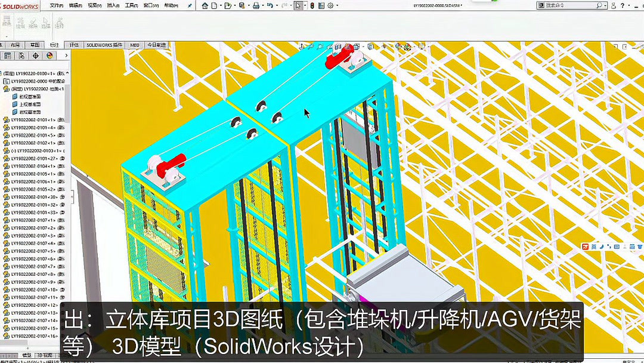
Task: Click the Save icon in the toolbar
Action: pos(242,5)
